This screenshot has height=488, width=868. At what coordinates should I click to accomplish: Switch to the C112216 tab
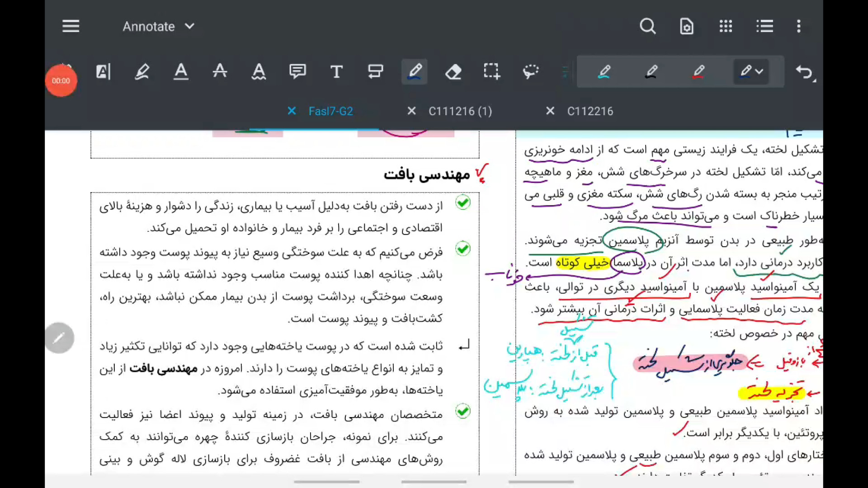[x=590, y=111]
